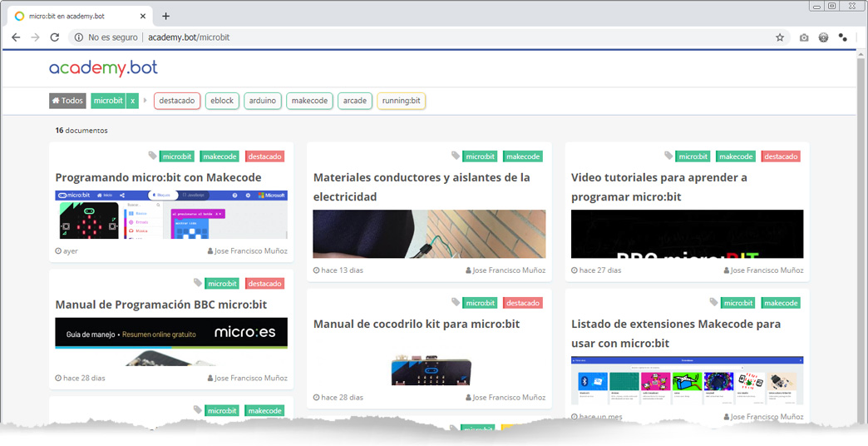
Task: Click the address bar showing academy.bot/microbit
Action: point(429,37)
